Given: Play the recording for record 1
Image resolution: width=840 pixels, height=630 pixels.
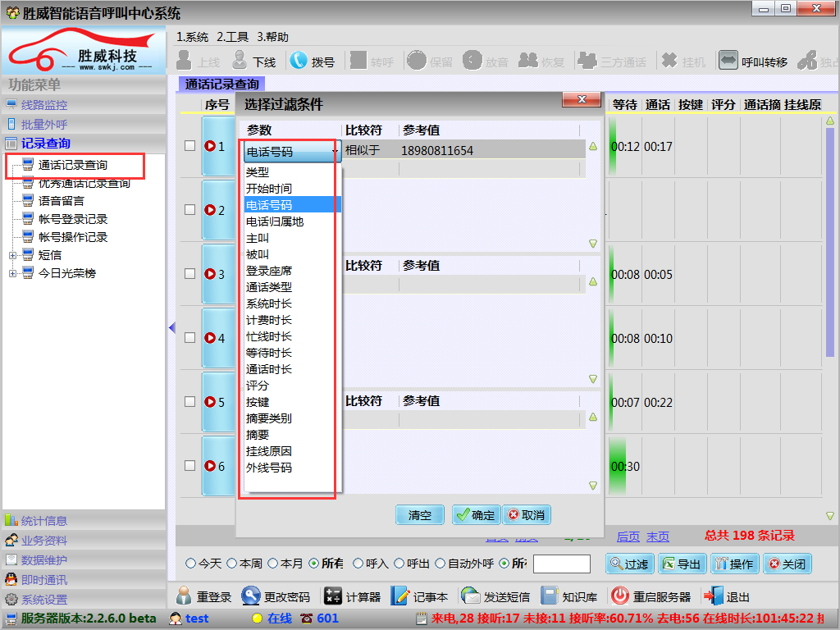Looking at the screenshot, I should (210, 146).
